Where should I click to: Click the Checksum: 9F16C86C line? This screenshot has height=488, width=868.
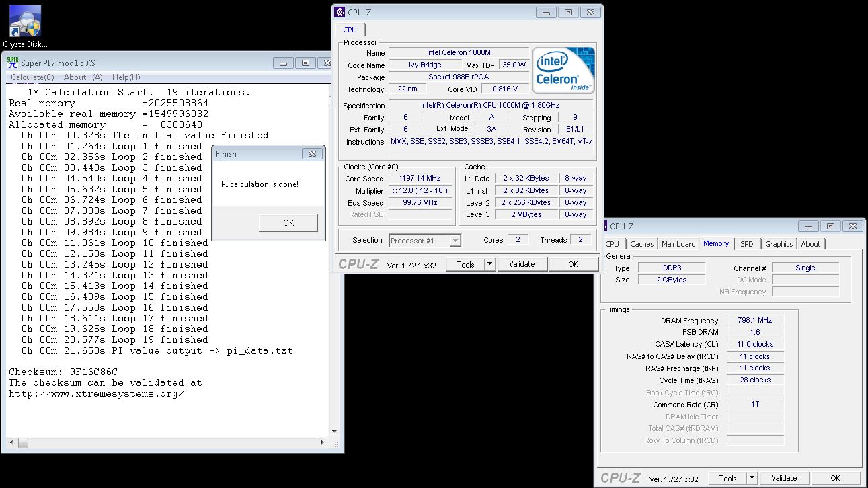[x=63, y=372]
